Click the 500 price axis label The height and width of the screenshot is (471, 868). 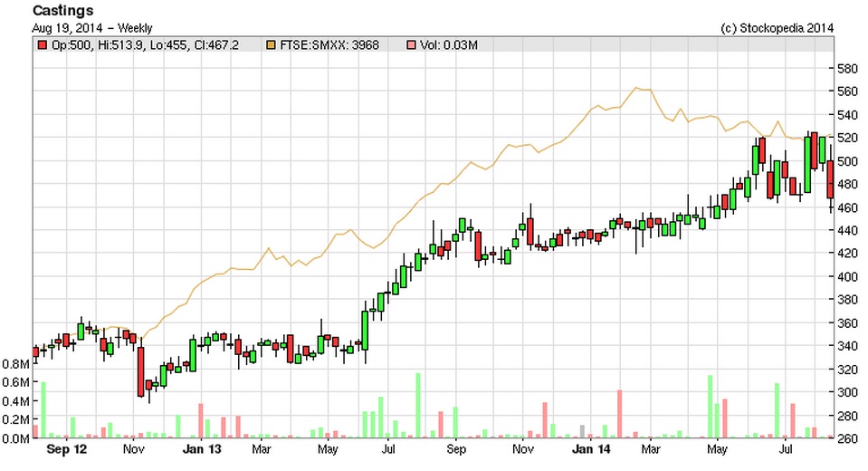[x=847, y=161]
